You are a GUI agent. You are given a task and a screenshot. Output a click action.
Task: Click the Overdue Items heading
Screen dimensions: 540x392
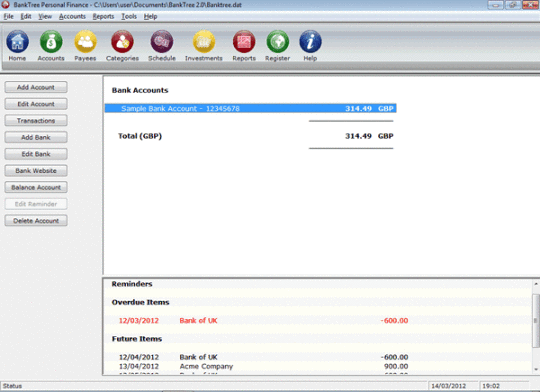(x=140, y=302)
